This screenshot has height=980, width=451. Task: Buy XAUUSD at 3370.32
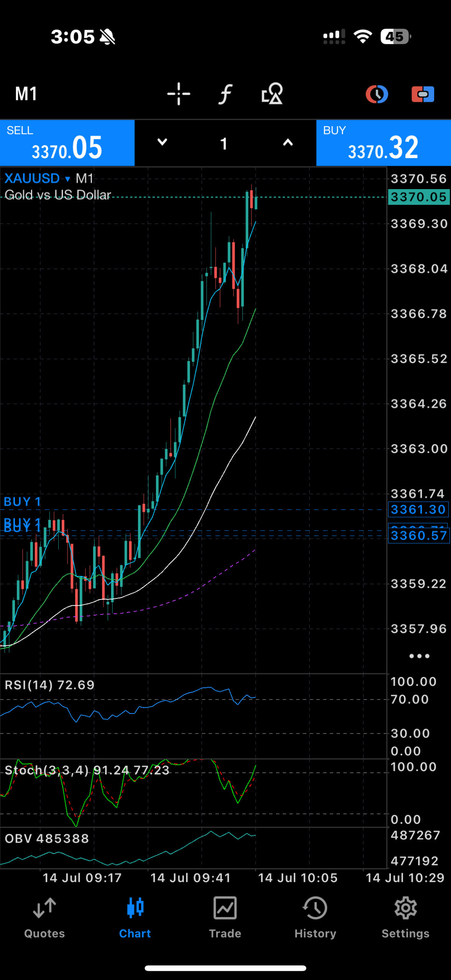(x=383, y=143)
